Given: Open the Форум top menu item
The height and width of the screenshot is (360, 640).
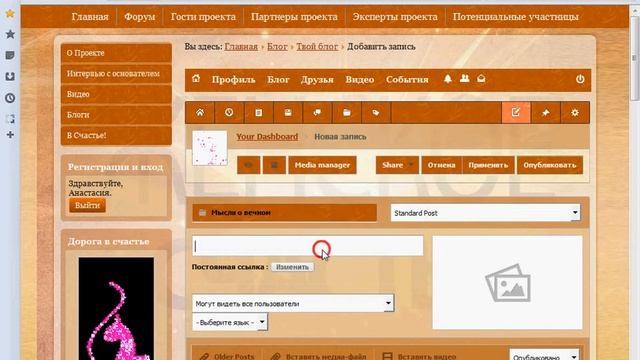Looking at the screenshot, I should tap(140, 17).
